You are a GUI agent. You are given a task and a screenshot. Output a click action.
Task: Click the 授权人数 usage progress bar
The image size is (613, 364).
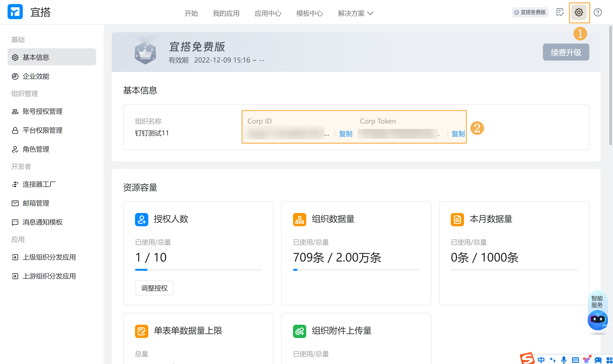pos(198,270)
